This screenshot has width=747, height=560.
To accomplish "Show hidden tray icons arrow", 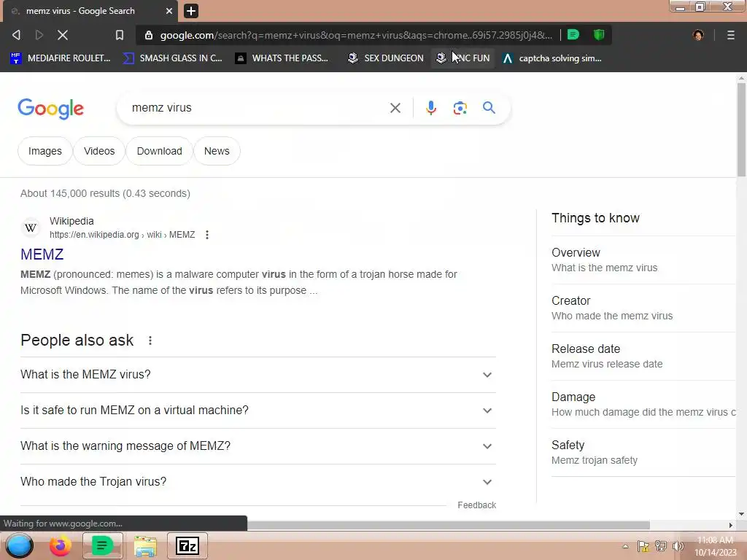I will point(625,546).
